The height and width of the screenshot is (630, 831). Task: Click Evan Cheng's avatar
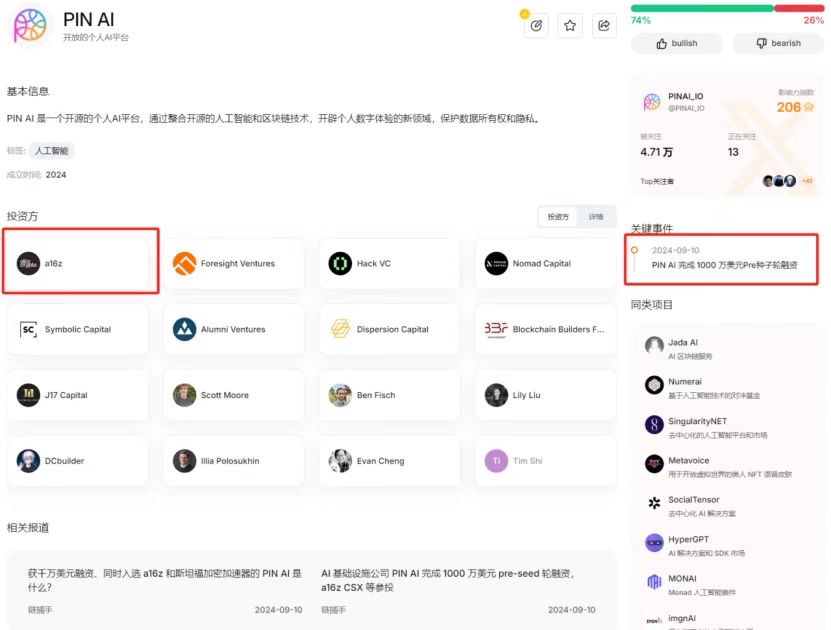(340, 461)
